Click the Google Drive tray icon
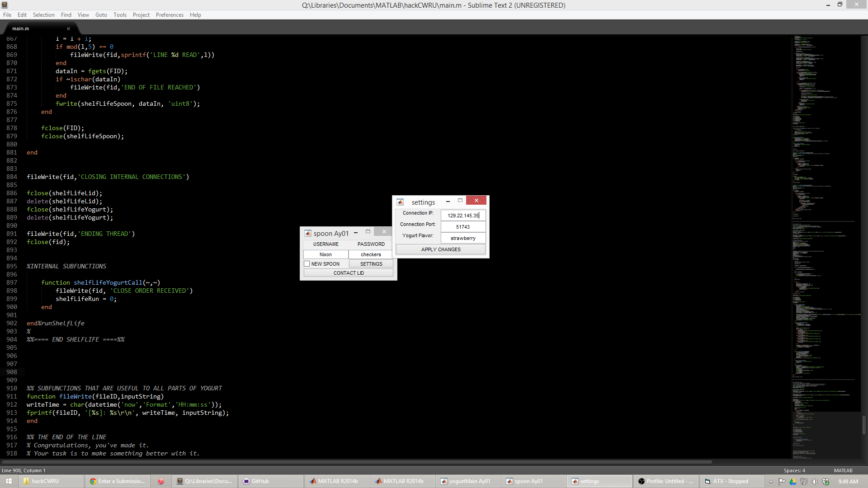The width and height of the screenshot is (868, 488). point(793,482)
